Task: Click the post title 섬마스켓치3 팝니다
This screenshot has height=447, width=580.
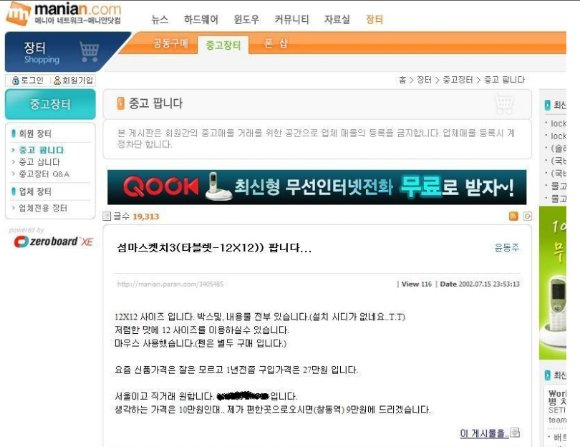Action: click(214, 248)
